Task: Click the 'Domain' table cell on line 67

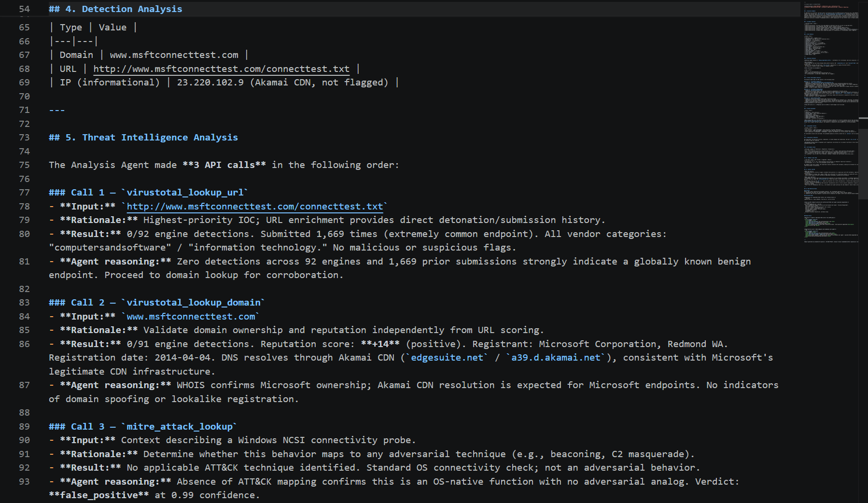Action: coord(76,55)
